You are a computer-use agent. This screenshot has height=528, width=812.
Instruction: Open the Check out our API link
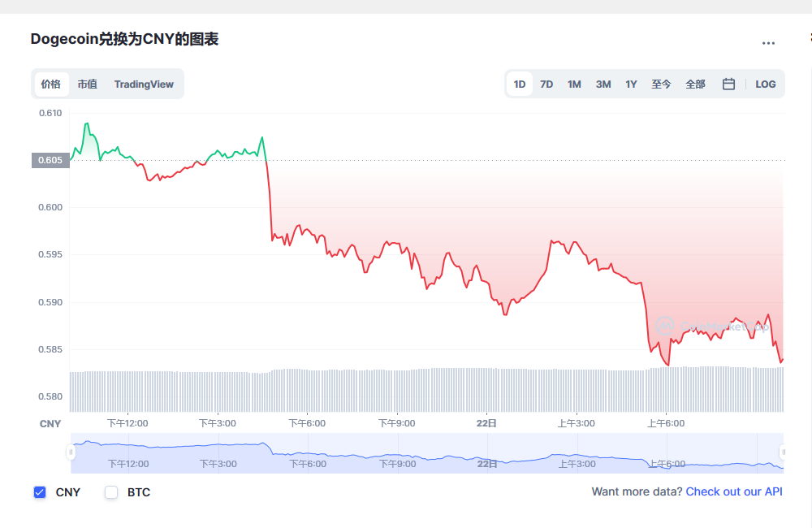click(x=734, y=491)
